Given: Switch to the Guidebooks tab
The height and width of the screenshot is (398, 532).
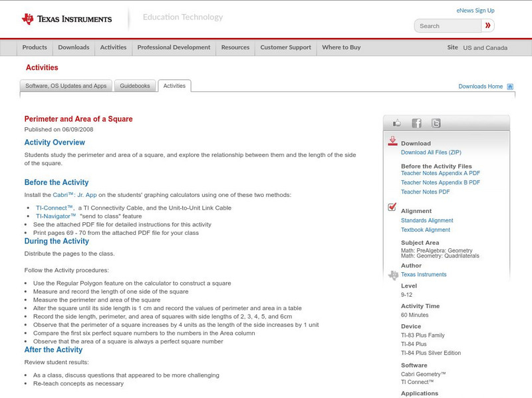Looking at the screenshot, I should pyautogui.click(x=135, y=86).
